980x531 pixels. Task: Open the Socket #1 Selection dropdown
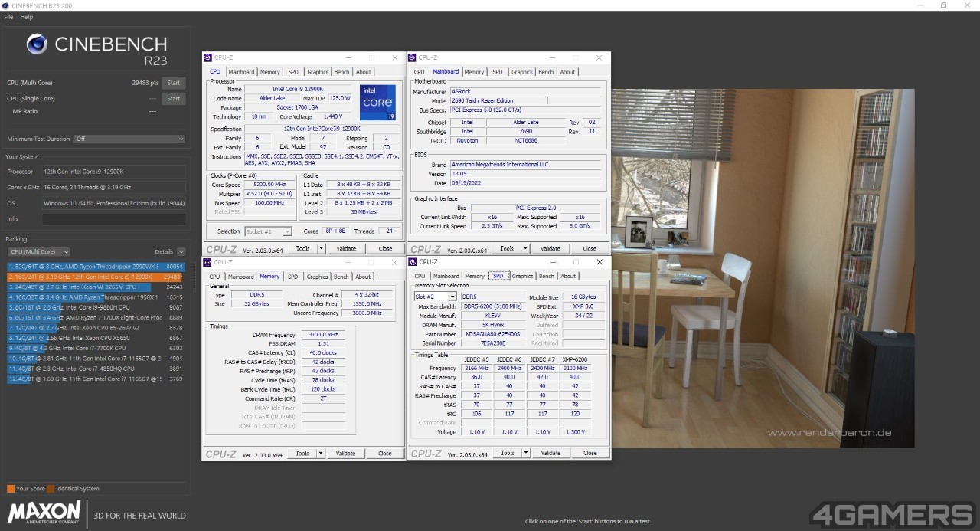click(268, 231)
